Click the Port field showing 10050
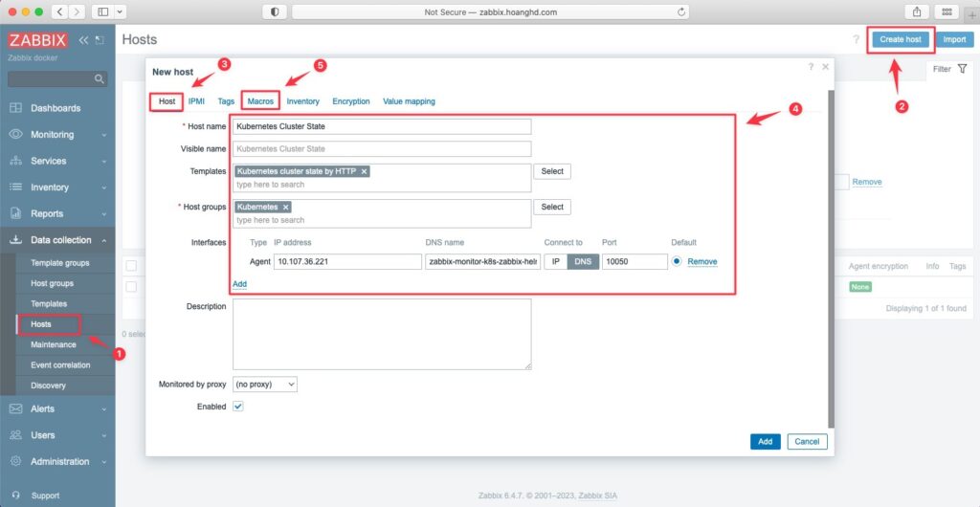 point(635,261)
